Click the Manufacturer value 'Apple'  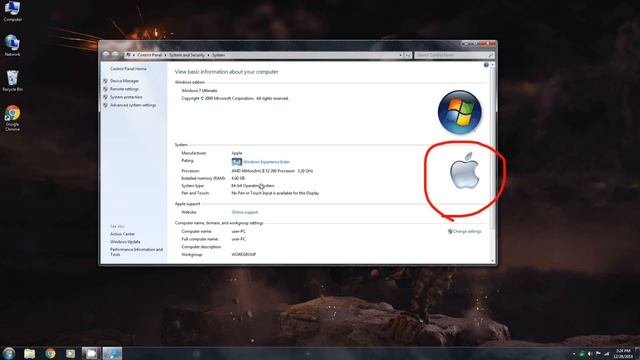click(237, 153)
